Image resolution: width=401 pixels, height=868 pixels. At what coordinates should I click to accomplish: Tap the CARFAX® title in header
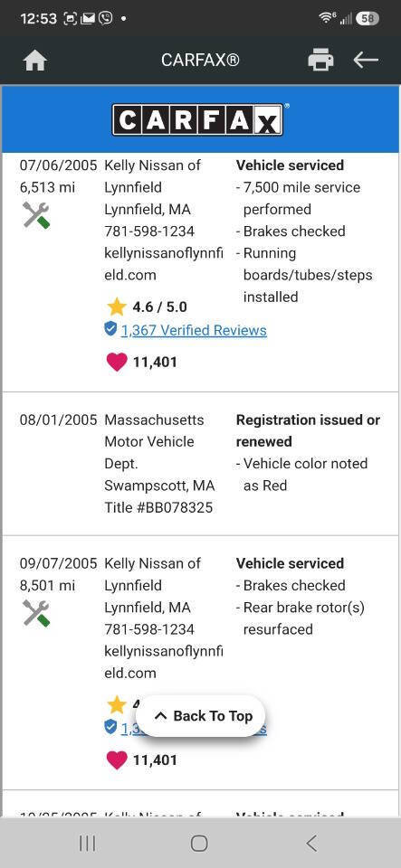point(201,60)
